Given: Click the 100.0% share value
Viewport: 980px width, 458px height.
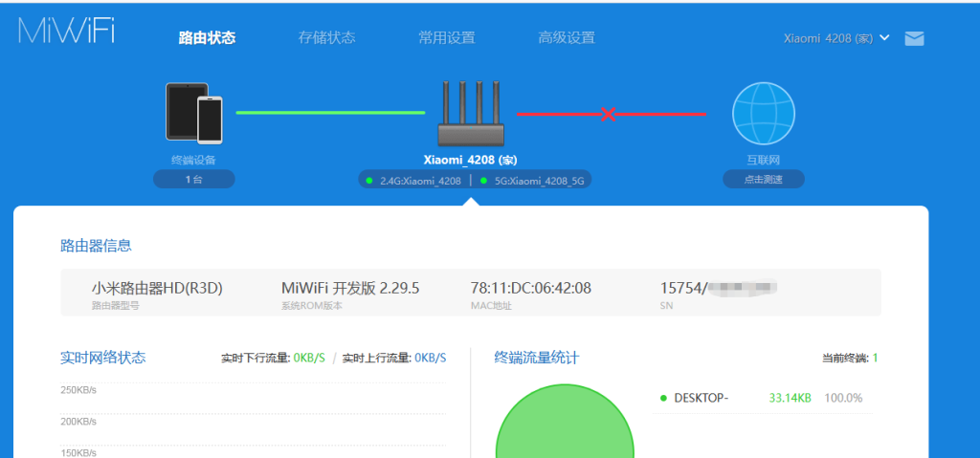Looking at the screenshot, I should point(843,398).
